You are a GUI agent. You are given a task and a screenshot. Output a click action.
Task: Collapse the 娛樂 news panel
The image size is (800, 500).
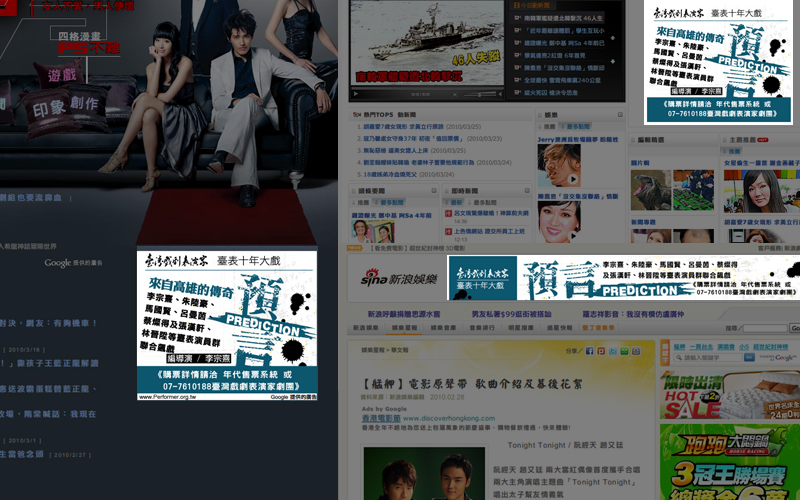[x=621, y=116]
